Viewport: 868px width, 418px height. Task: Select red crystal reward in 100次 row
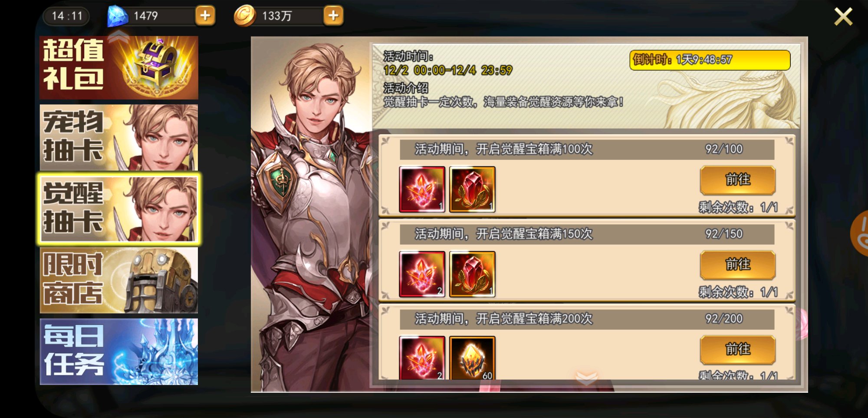(422, 189)
